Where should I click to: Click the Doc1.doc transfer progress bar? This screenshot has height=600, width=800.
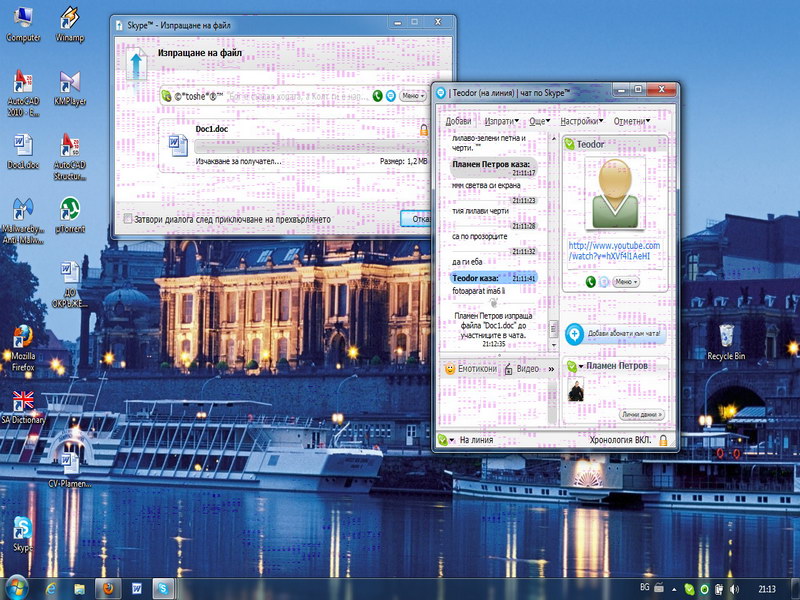click(x=310, y=145)
